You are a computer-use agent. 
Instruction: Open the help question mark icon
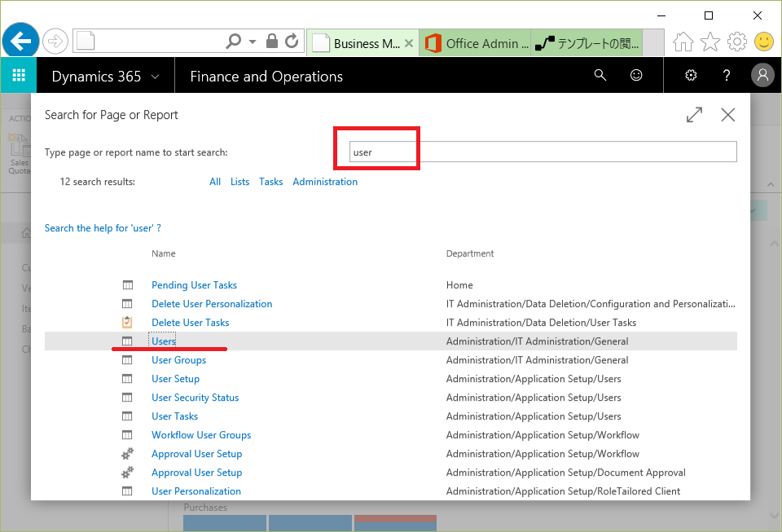(x=727, y=75)
